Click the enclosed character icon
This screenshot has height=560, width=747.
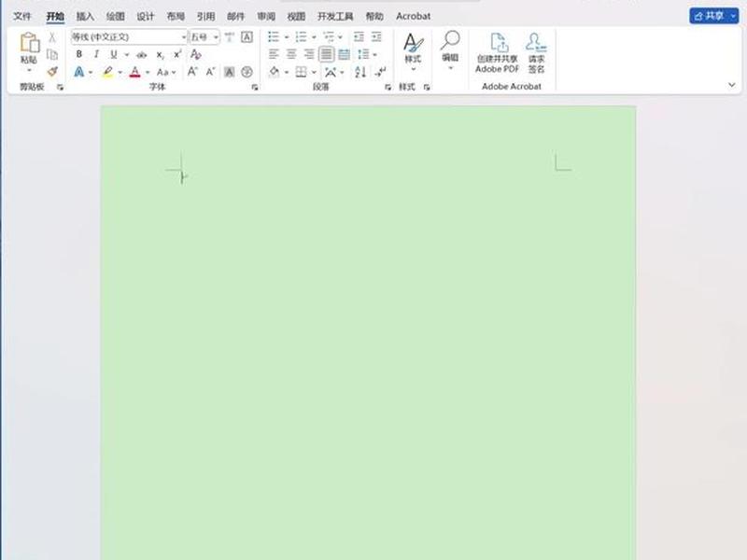click(x=247, y=72)
